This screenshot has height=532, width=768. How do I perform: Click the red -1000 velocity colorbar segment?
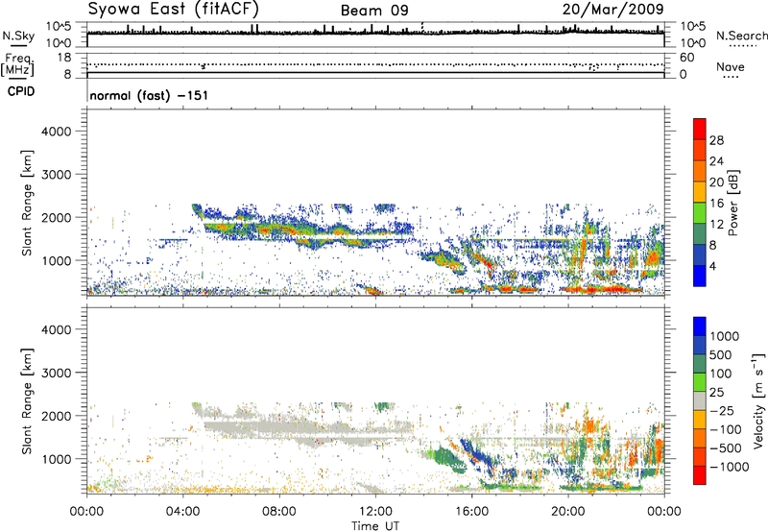pyautogui.click(x=700, y=475)
